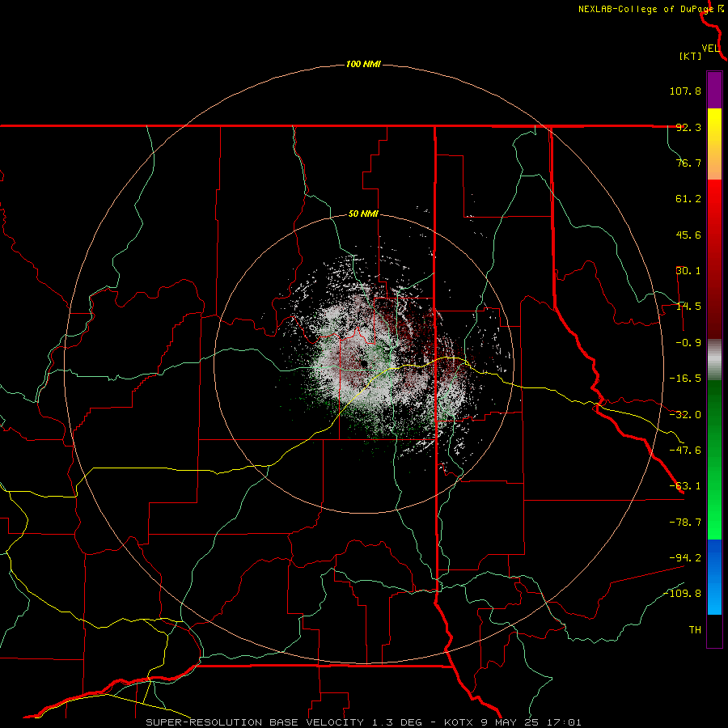Click the -94.2 legend value
This screenshot has height=728, width=728.
click(x=685, y=557)
